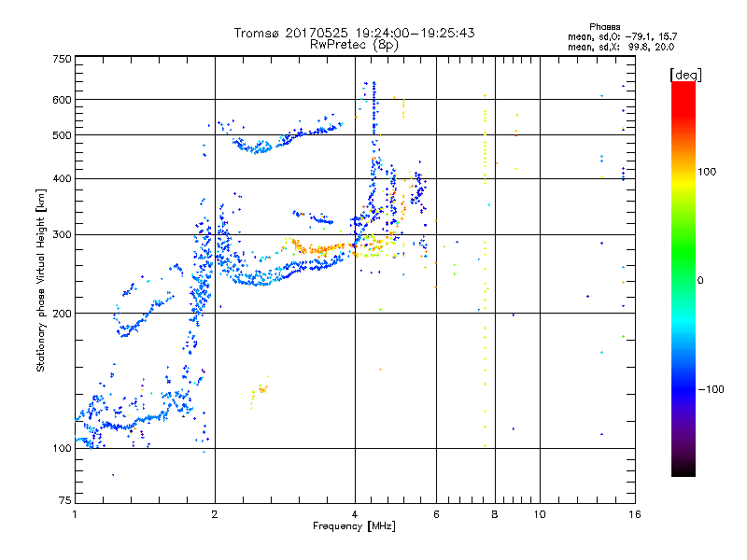Click the '[deg]' colorbar unit label

pos(685,75)
